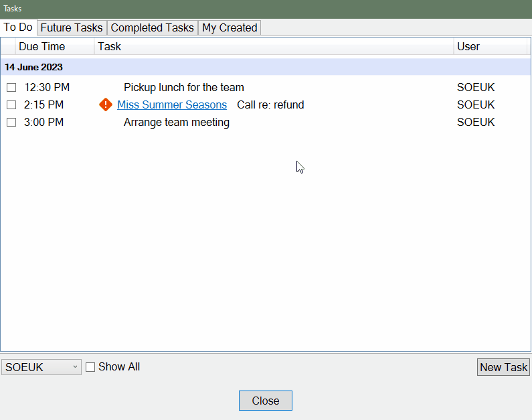Click the 12:30 PM due time
Viewport: 532px width, 420px height.
47,87
